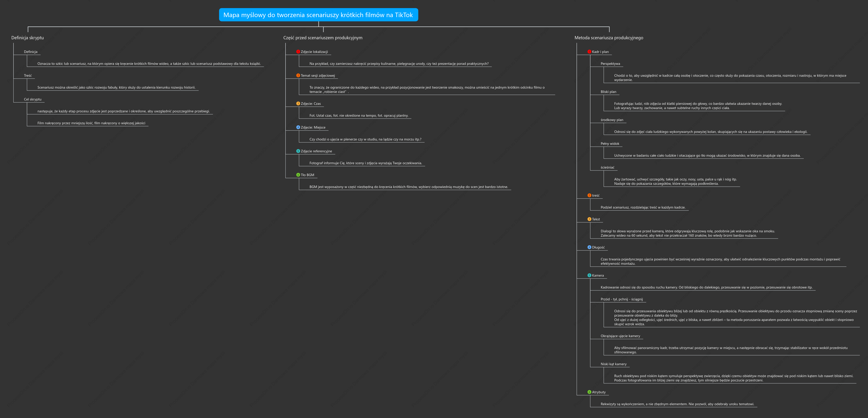Screen dimensions: 868x418
Task: Select the note 'Film nakręcony przez mniejszą ilość'
Action: (91, 123)
